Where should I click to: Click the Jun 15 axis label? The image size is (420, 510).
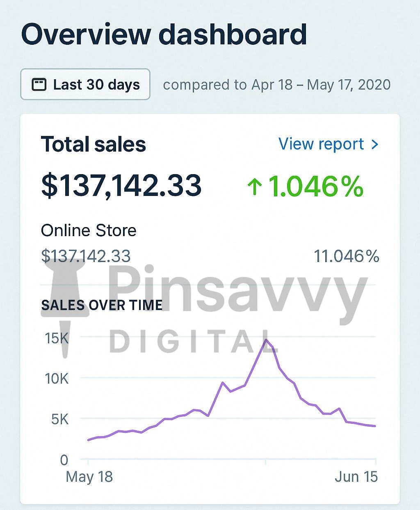356,477
